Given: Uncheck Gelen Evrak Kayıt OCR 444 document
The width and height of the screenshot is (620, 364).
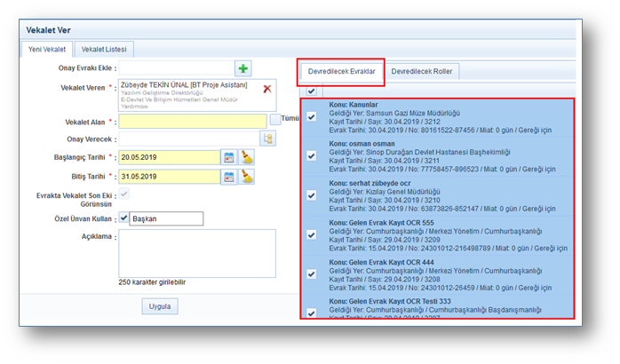Looking at the screenshot, I should [311, 274].
